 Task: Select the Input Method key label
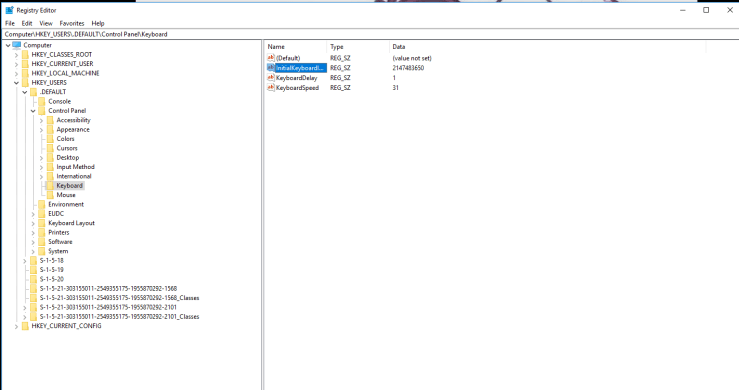coord(75,167)
